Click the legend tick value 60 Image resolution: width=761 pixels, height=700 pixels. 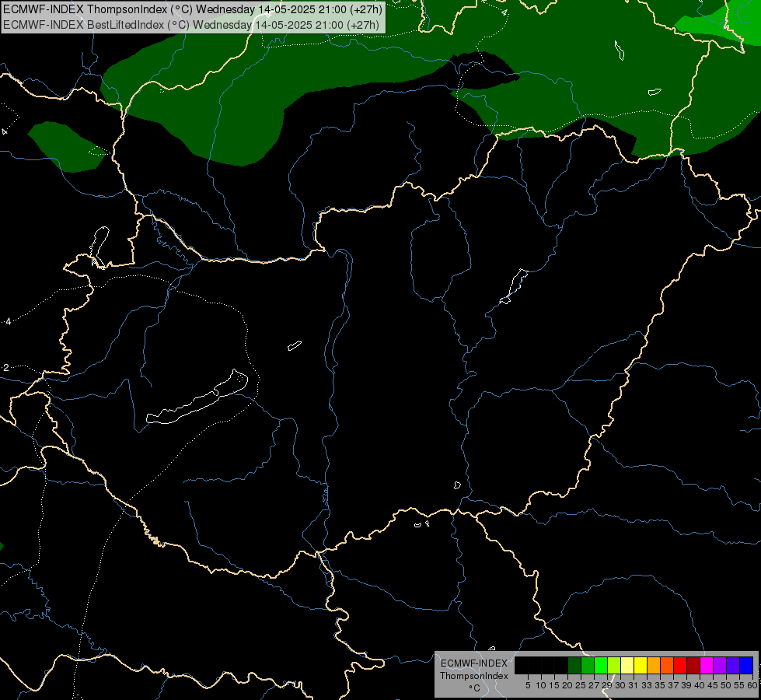click(x=752, y=685)
